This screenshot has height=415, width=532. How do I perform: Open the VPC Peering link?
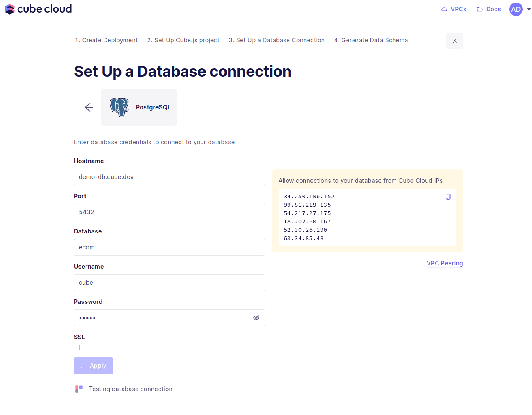click(x=444, y=263)
